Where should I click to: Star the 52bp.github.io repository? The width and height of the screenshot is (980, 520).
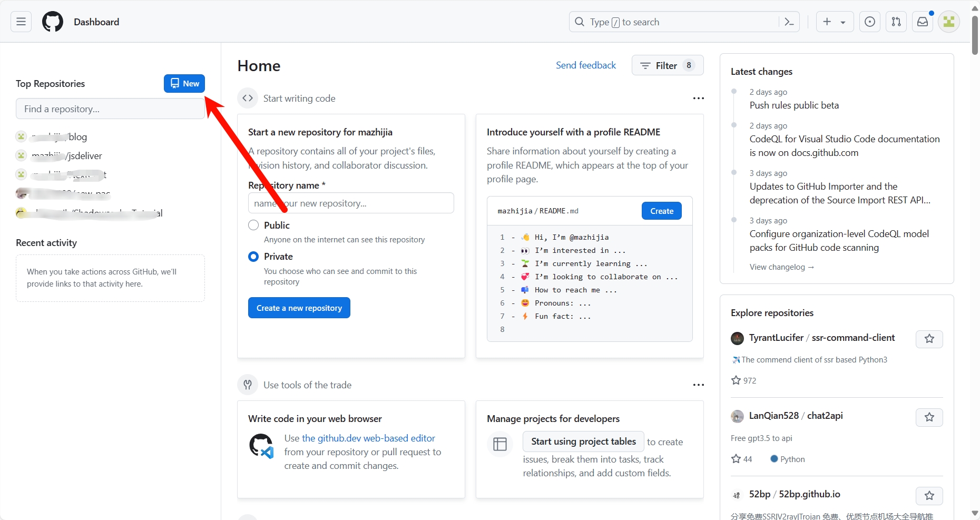click(929, 496)
